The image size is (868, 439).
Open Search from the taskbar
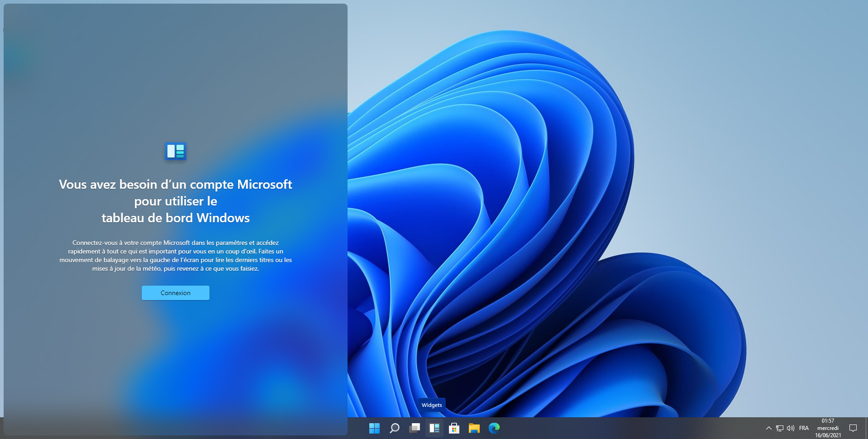tap(394, 428)
